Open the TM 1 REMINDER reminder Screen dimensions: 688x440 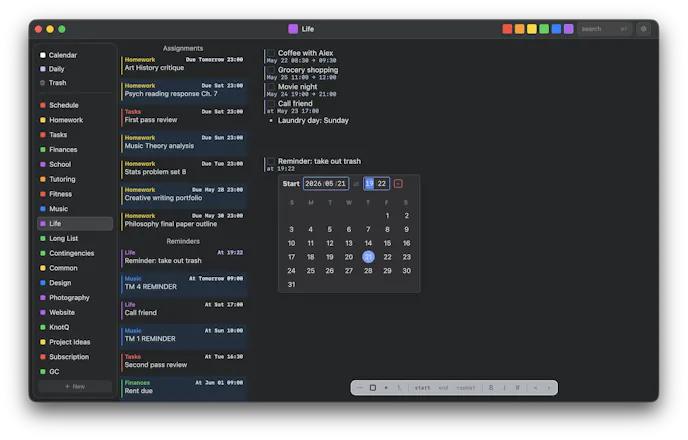[183, 335]
